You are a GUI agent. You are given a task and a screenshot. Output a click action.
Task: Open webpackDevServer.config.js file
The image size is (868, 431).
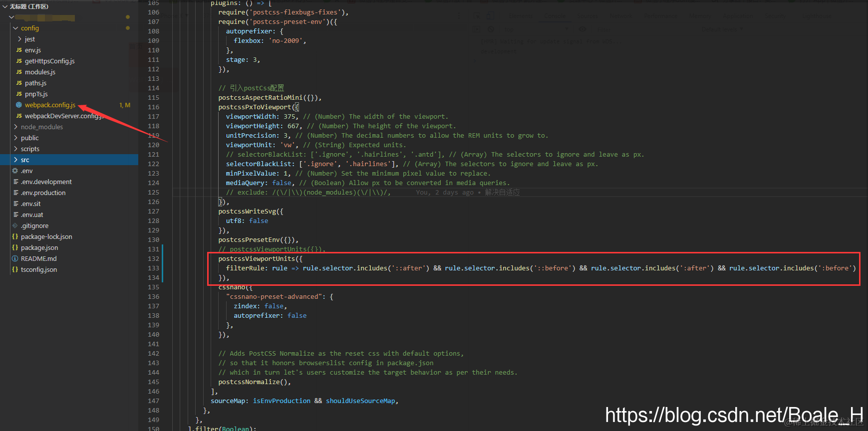64,116
